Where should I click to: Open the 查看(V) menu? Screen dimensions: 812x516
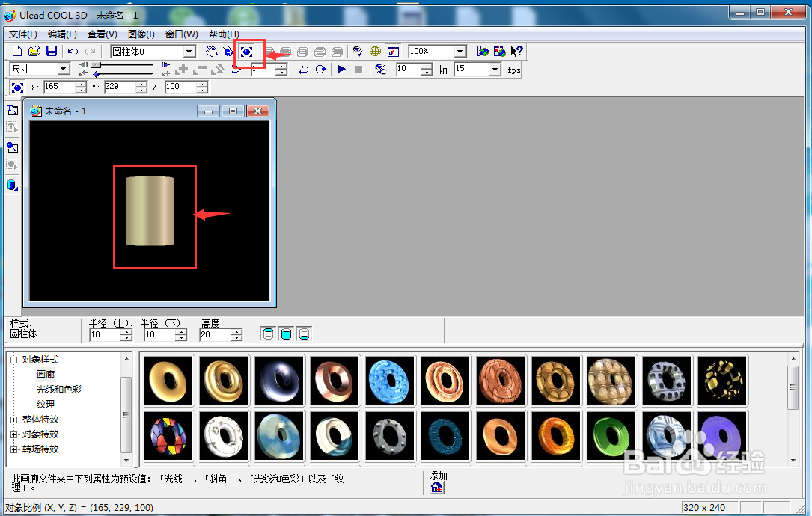(x=102, y=34)
